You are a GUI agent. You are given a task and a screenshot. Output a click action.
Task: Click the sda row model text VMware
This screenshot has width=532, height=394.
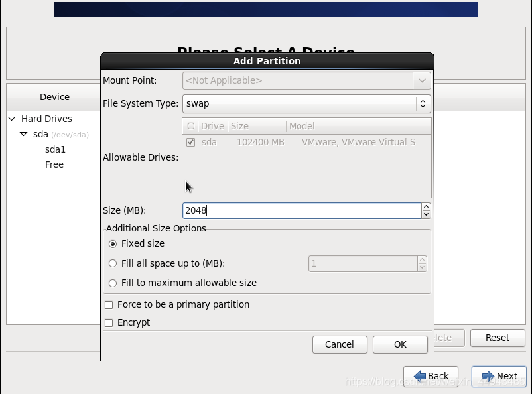(358, 142)
